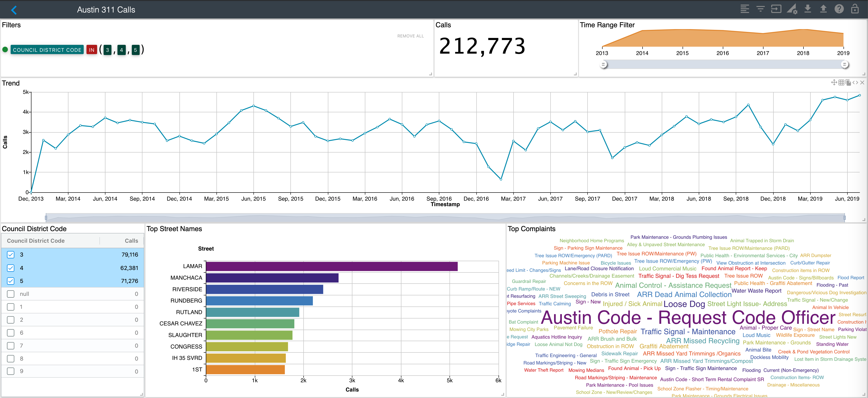Click the RUNDBERG bar
This screenshot has height=398, width=868.
(259, 301)
